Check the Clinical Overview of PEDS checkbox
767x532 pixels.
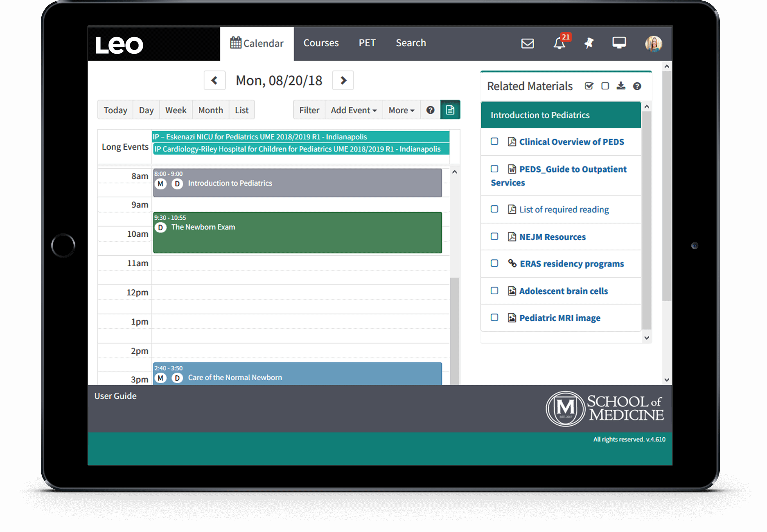494,141
